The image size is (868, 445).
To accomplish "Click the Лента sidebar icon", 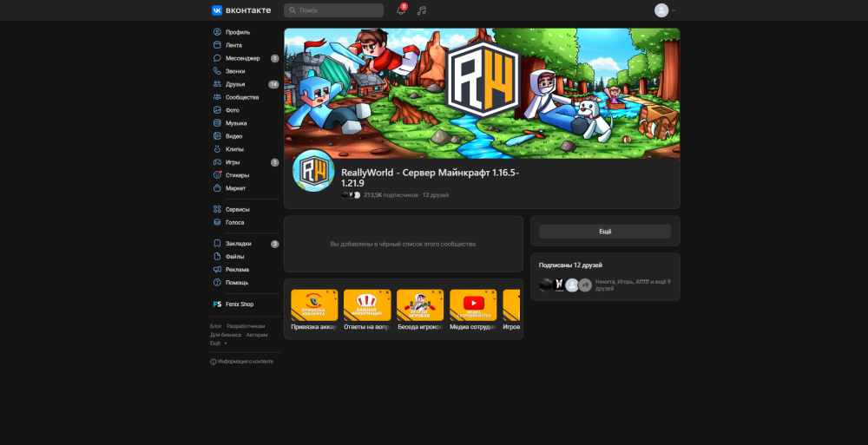I will [x=217, y=45].
